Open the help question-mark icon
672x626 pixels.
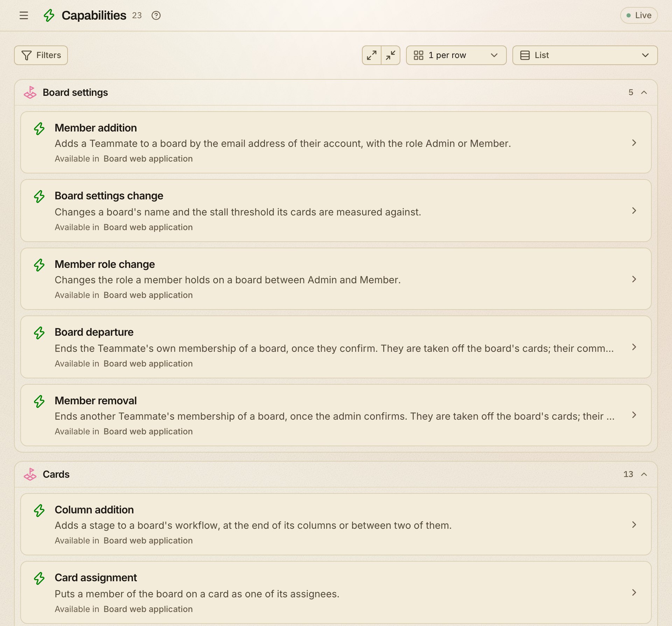click(156, 15)
